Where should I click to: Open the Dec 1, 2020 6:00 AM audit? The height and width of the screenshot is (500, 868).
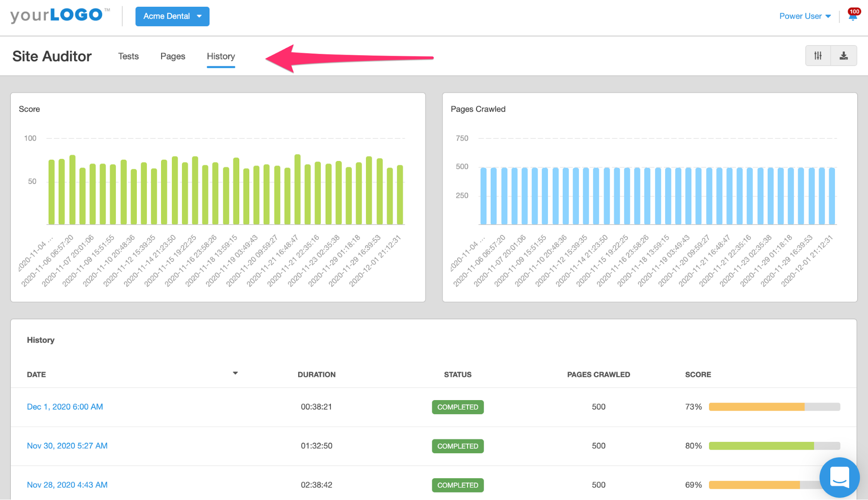[x=65, y=407]
